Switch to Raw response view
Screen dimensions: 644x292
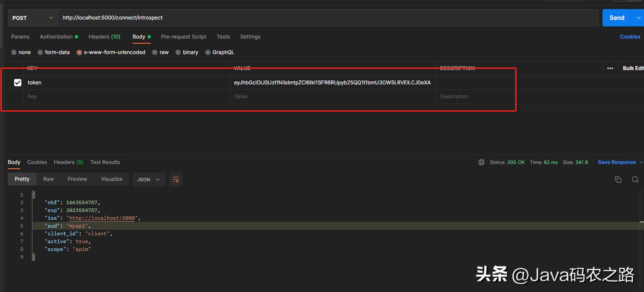(48, 179)
